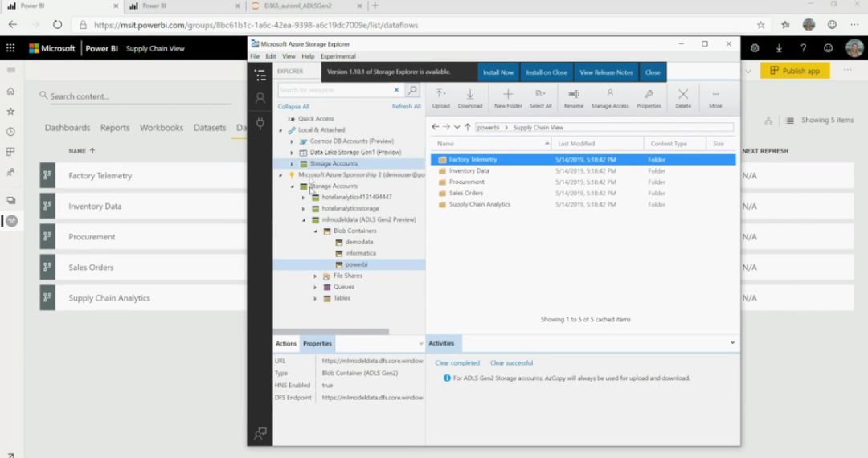Click Install Now button
The width and height of the screenshot is (868, 458).
click(x=498, y=72)
